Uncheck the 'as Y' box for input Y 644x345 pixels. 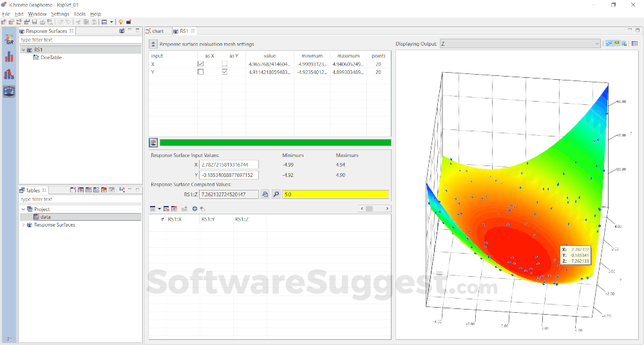(225, 72)
